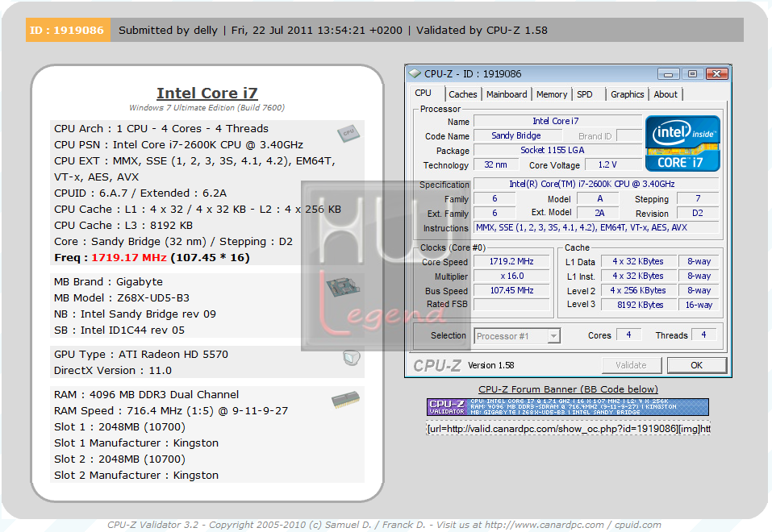Click the OK button in CPU-Z
Screen dimensions: 772x532
point(697,365)
